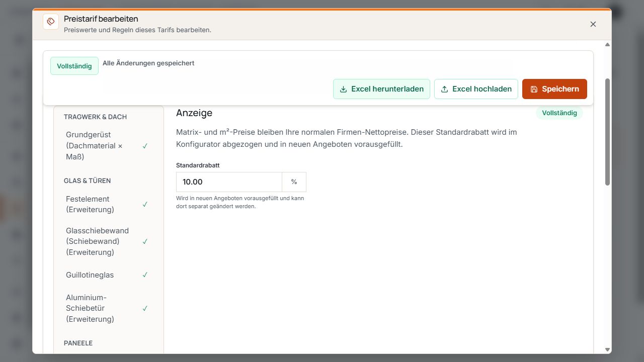The width and height of the screenshot is (644, 362).
Task: Click the Standardrabatt input field
Action: pos(229,182)
